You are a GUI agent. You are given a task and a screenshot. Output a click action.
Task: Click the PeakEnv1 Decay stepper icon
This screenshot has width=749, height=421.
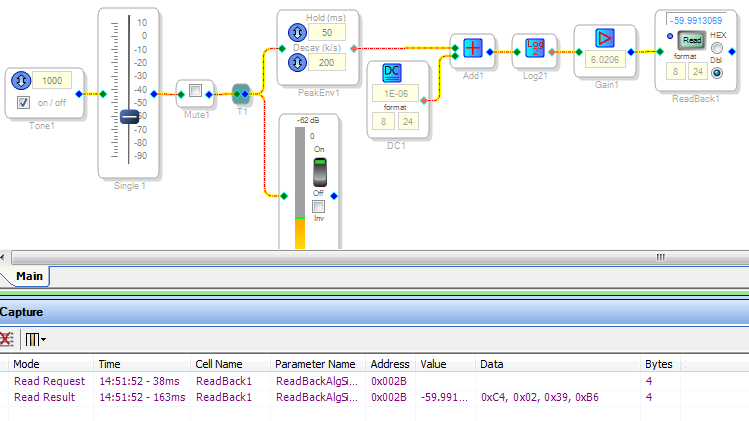pos(297,62)
